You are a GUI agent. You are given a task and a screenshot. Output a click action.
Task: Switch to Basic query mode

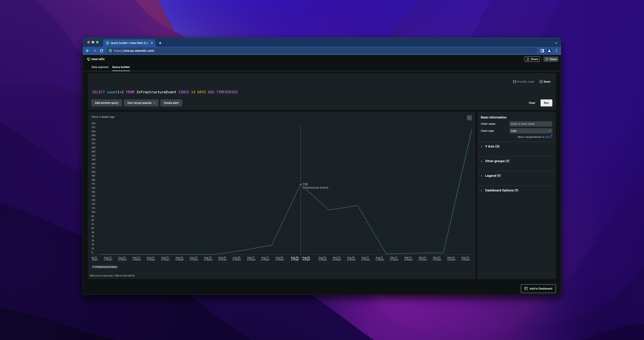click(x=545, y=82)
